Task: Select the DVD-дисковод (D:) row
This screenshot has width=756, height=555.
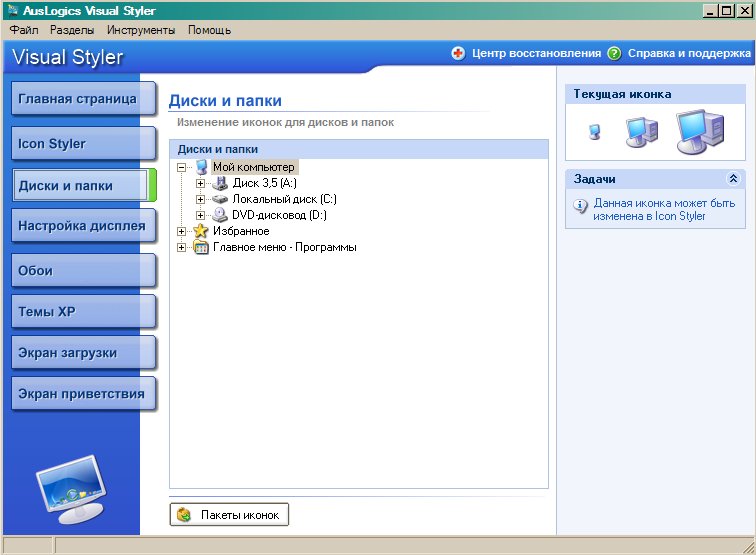Action: (x=279, y=215)
